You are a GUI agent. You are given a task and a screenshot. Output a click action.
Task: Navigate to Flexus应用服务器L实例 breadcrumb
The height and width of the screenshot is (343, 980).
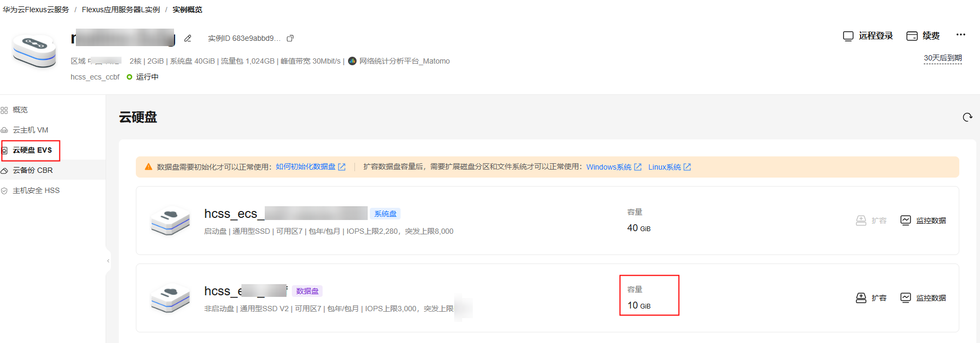tap(121, 10)
